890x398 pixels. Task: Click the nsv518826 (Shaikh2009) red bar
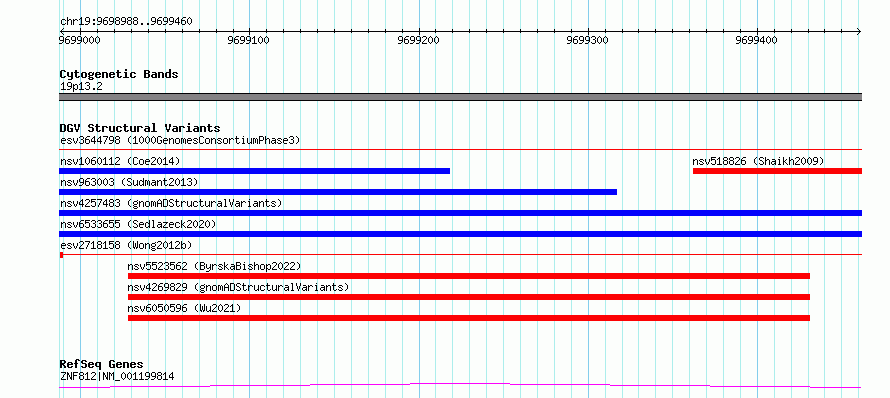tap(778, 171)
